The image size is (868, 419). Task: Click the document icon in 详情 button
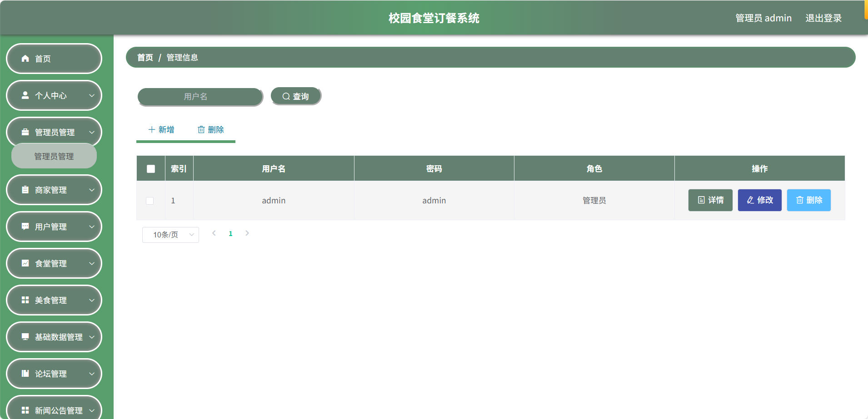pos(701,200)
